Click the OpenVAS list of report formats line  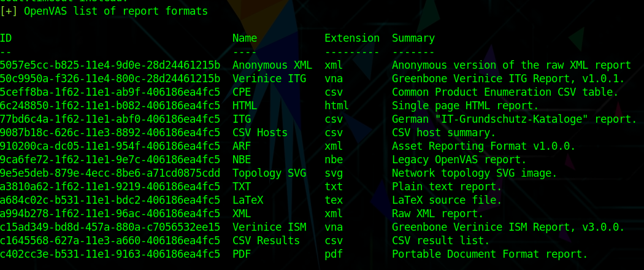pyautogui.click(x=104, y=11)
